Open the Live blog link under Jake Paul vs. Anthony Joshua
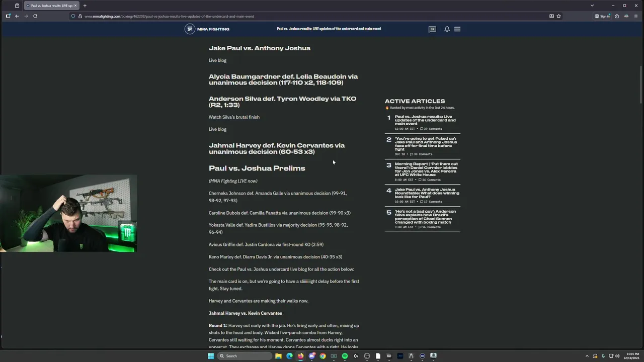Screen dimensions: 644x362 tap(217, 60)
